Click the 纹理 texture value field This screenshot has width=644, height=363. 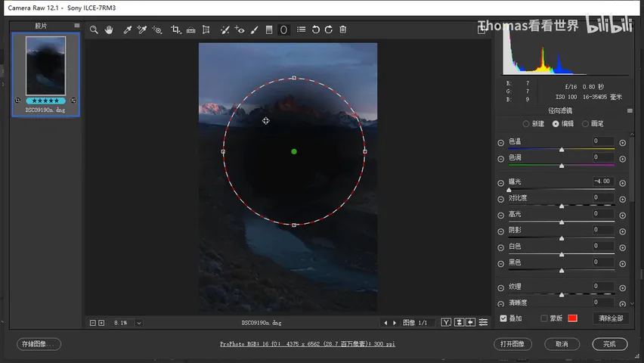603,286
